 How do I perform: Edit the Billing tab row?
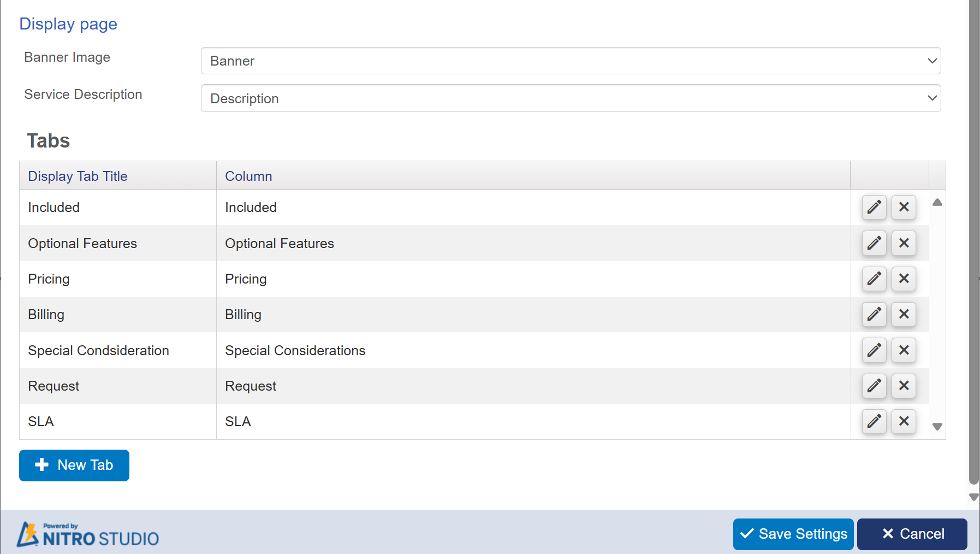coord(874,314)
